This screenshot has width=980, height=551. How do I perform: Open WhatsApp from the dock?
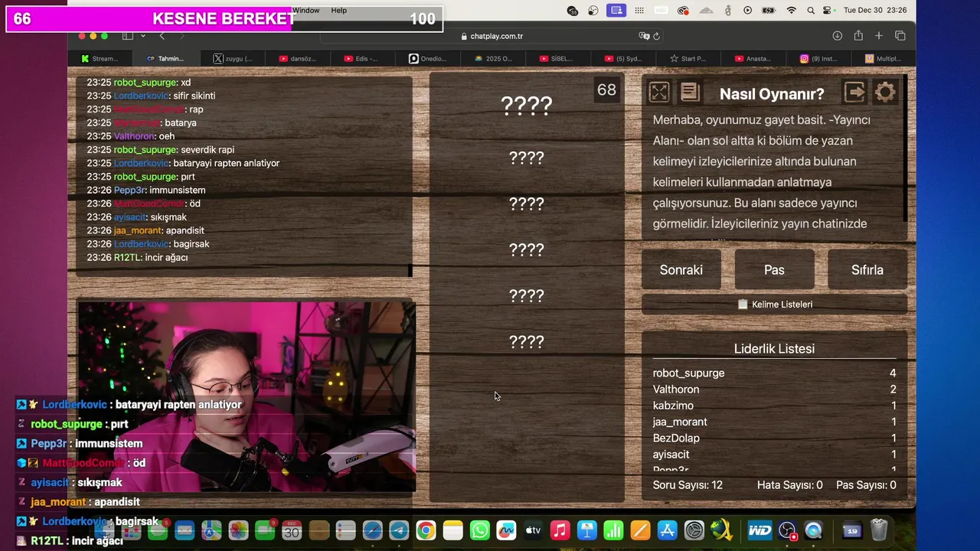480,530
